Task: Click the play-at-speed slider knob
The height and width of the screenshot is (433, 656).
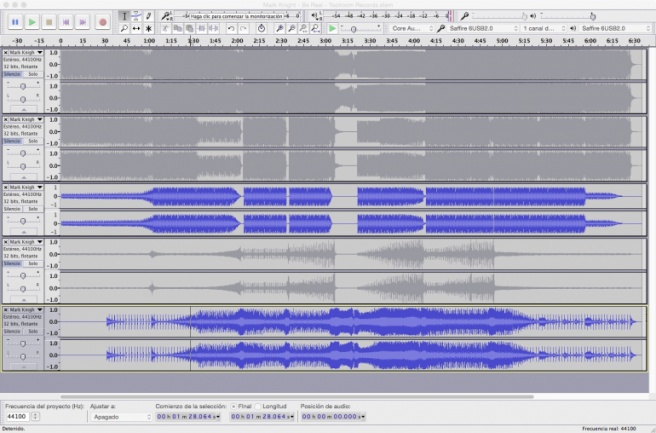Action: [x=354, y=29]
